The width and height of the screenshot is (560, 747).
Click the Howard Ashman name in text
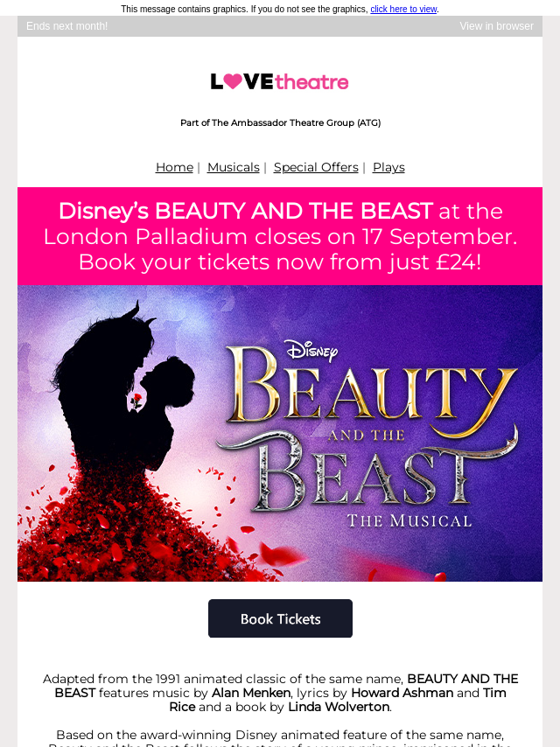(x=402, y=693)
